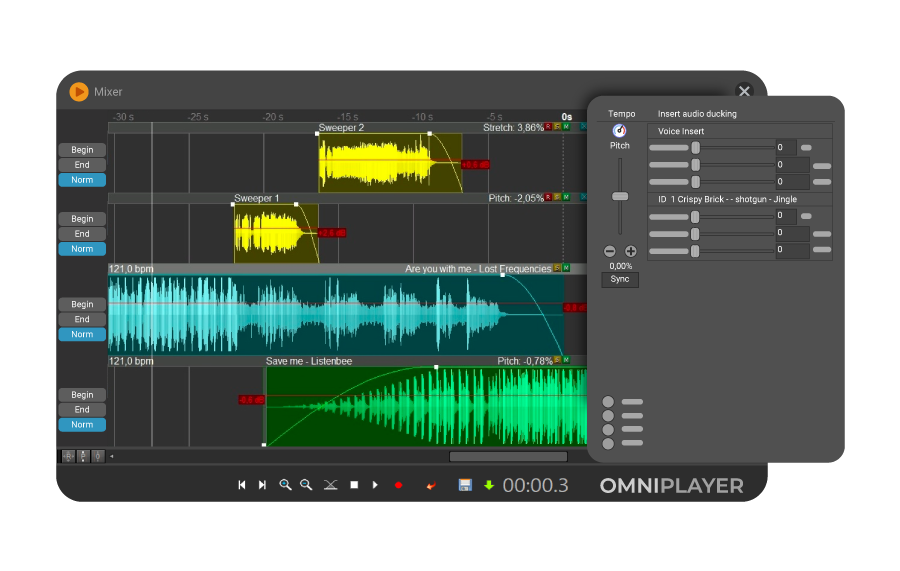
Task: Zoom out of the mixer timeline
Action: point(306,485)
